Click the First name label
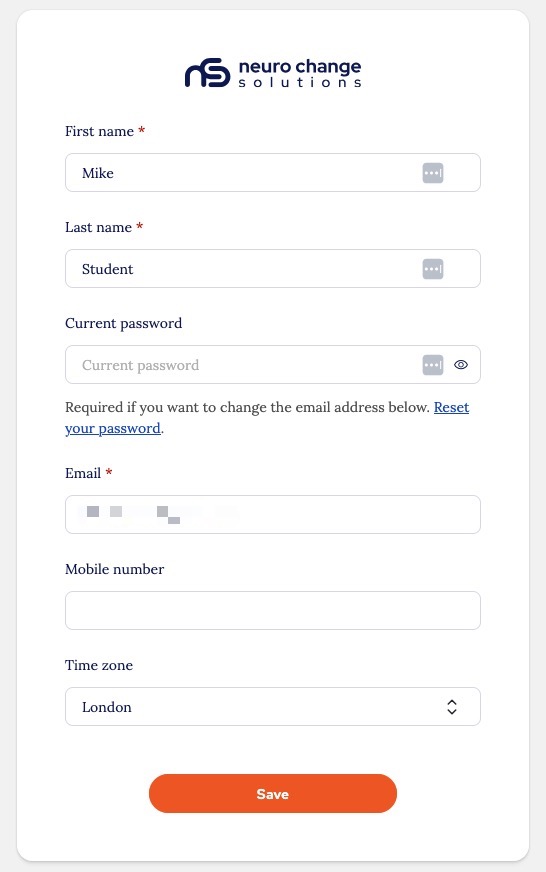 tap(100, 131)
